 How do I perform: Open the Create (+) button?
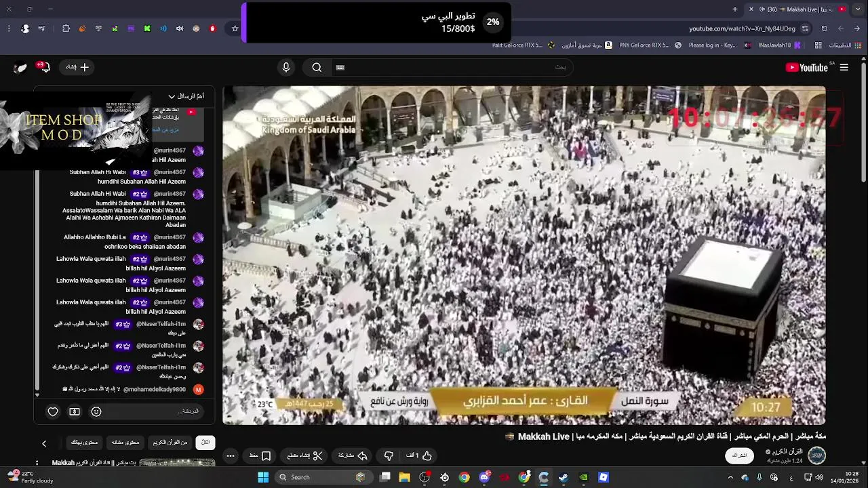pos(77,67)
